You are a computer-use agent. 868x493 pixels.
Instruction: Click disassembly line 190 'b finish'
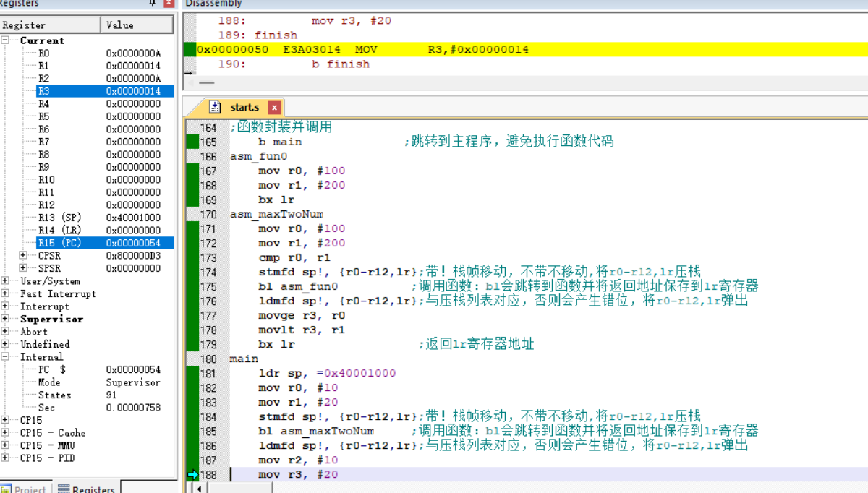[x=341, y=64]
